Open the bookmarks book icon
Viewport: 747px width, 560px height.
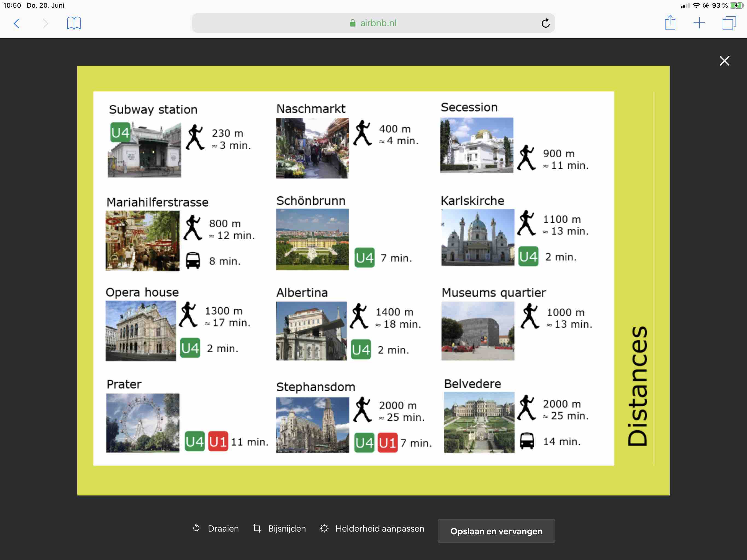coord(74,23)
